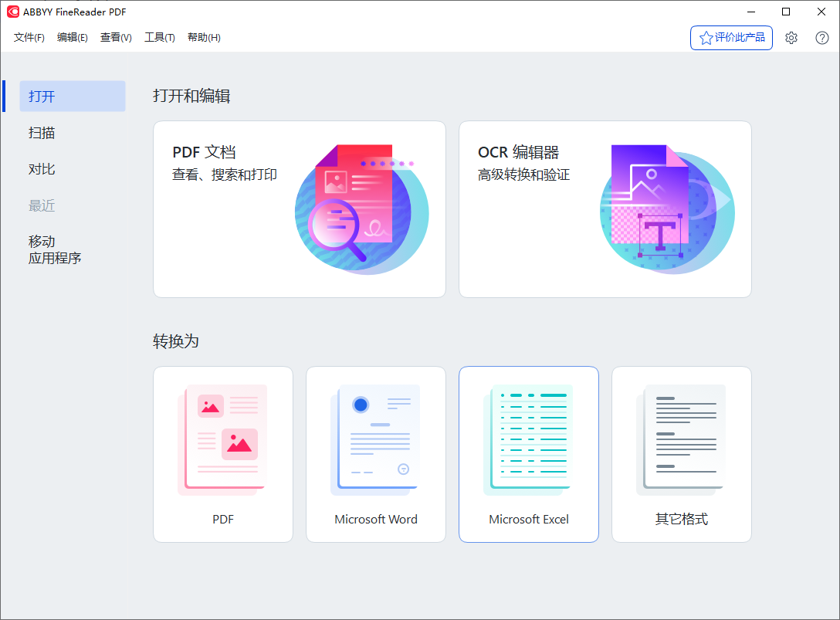
Task: Open the 文件(F) menu
Action: [29, 38]
